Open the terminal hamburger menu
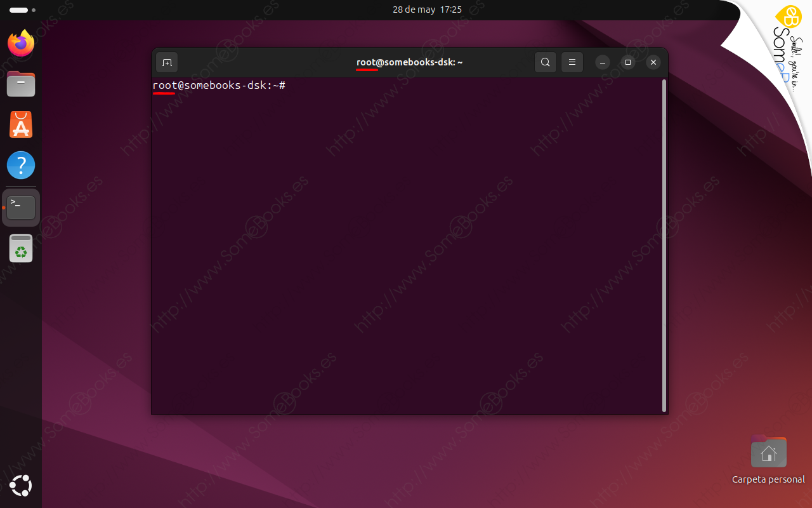812x508 pixels. (572, 62)
